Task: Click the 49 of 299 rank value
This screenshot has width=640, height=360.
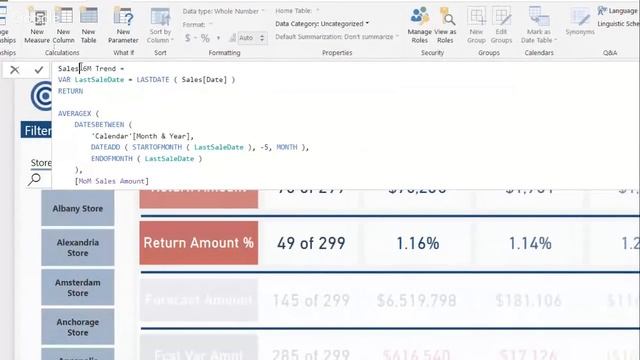Action: pos(311,243)
